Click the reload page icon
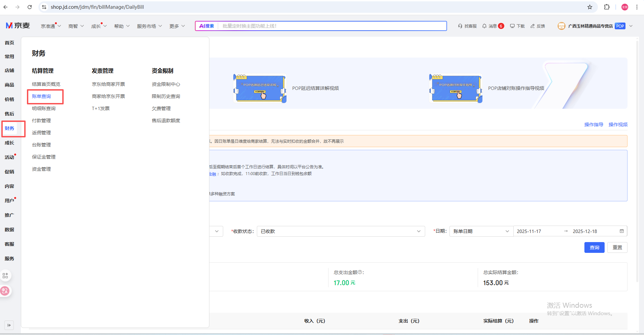 30,7
